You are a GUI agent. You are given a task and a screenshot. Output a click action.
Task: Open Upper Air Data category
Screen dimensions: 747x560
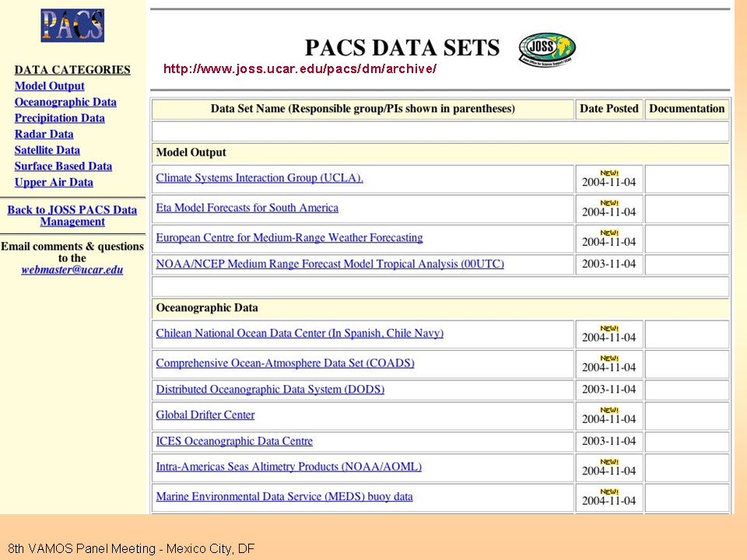coord(54,182)
